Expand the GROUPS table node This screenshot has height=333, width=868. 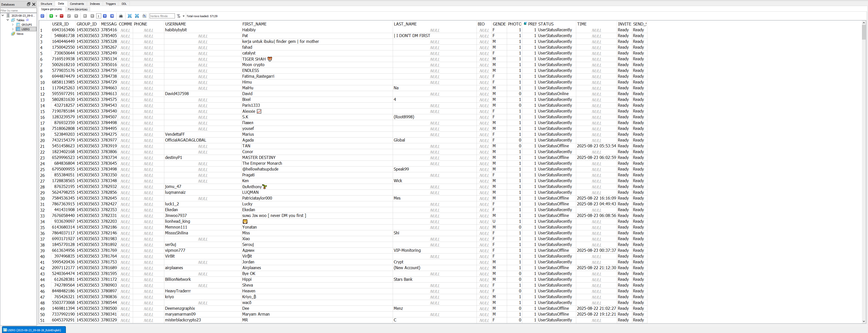pyautogui.click(x=13, y=24)
